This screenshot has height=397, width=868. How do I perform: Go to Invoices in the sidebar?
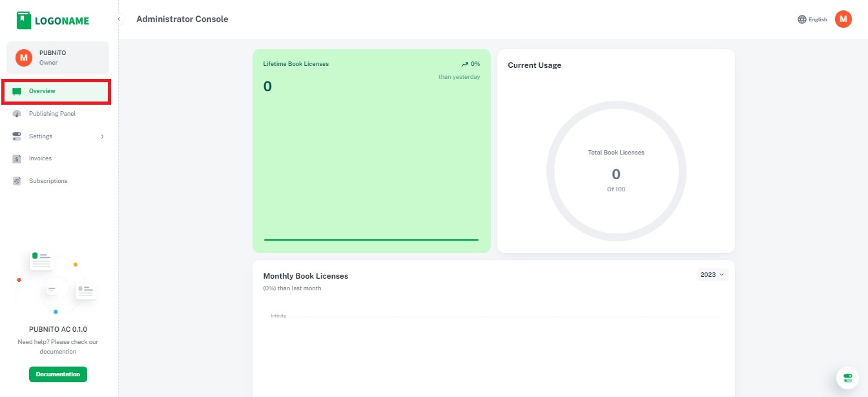click(40, 158)
